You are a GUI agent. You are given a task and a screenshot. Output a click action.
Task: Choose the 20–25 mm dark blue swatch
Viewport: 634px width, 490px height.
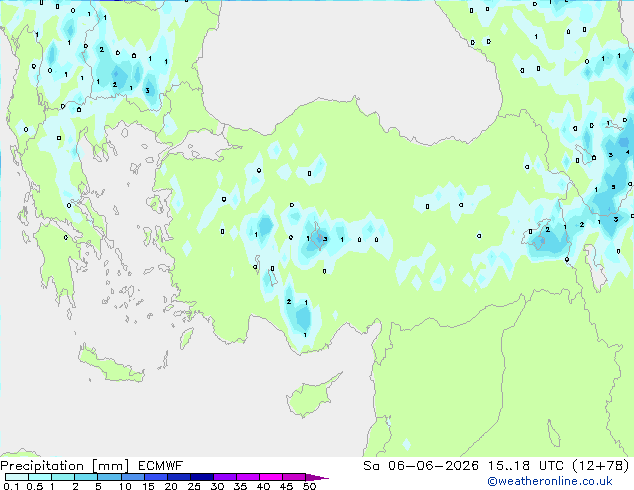coord(179,477)
